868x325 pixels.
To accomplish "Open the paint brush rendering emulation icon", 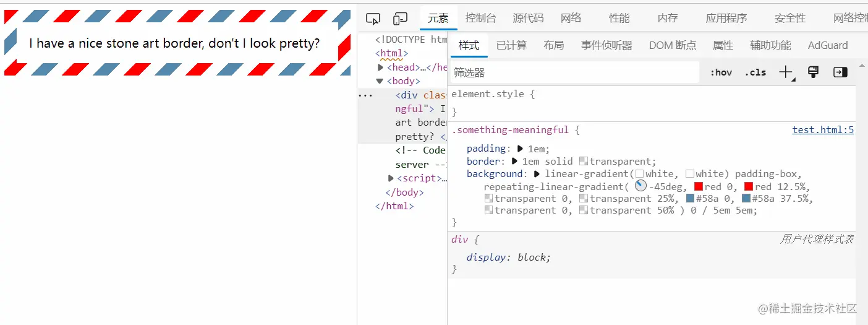I will tap(814, 72).
